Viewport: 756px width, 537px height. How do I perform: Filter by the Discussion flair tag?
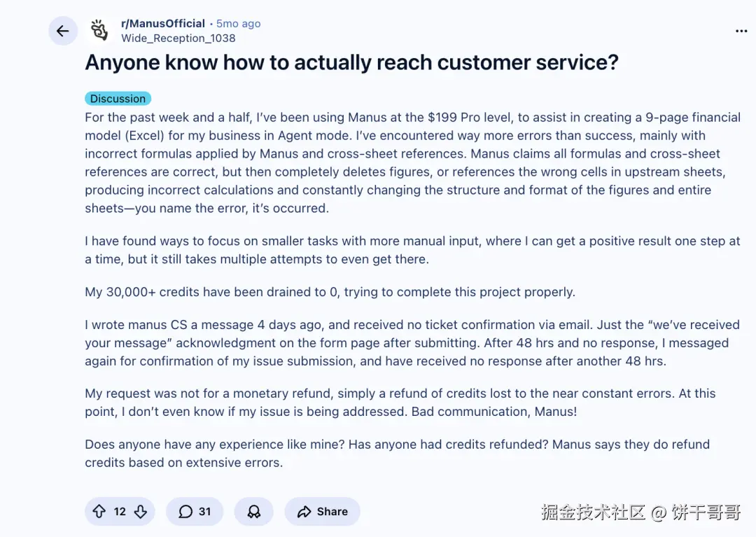click(x=118, y=99)
